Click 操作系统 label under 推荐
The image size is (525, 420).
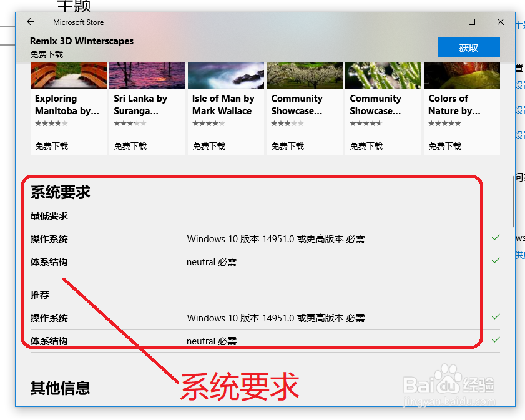pos(49,318)
